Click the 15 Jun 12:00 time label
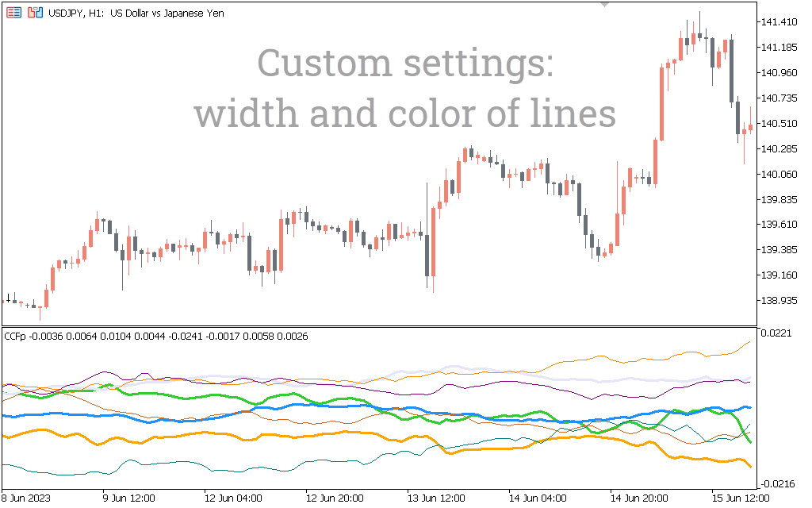 tap(739, 498)
